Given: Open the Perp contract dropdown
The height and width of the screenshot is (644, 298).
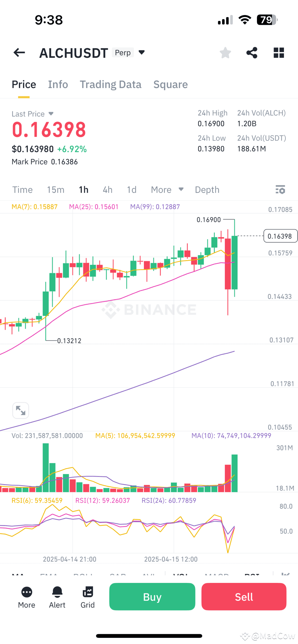Looking at the screenshot, I should coord(128,52).
